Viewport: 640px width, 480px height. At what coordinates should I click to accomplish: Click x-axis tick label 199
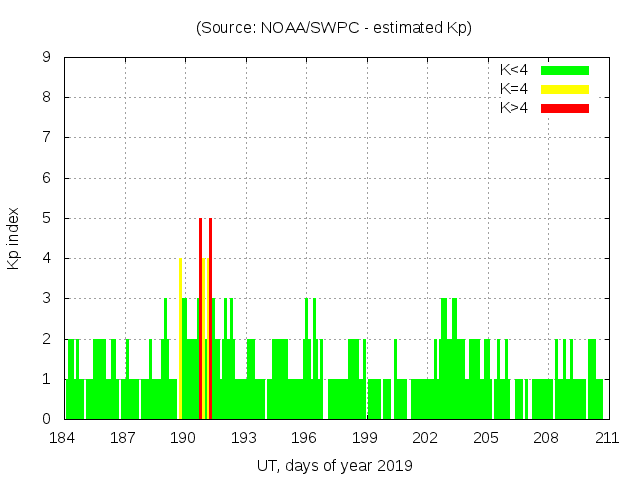(365, 438)
